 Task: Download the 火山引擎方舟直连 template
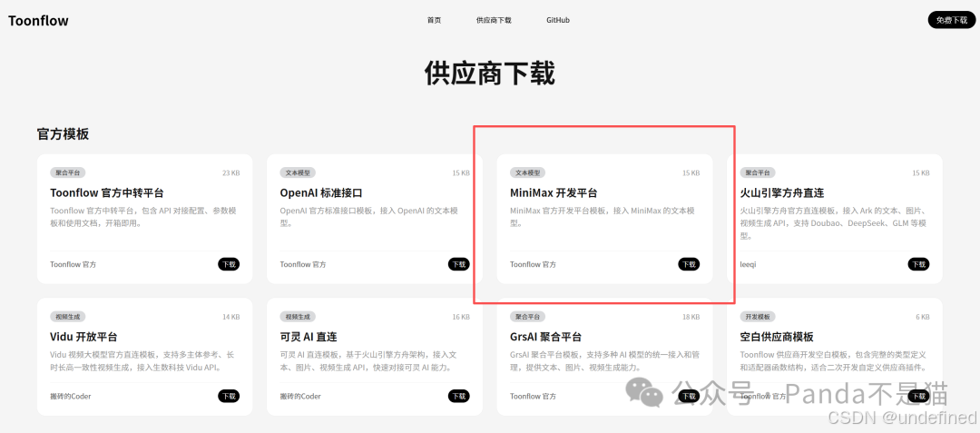tap(918, 264)
